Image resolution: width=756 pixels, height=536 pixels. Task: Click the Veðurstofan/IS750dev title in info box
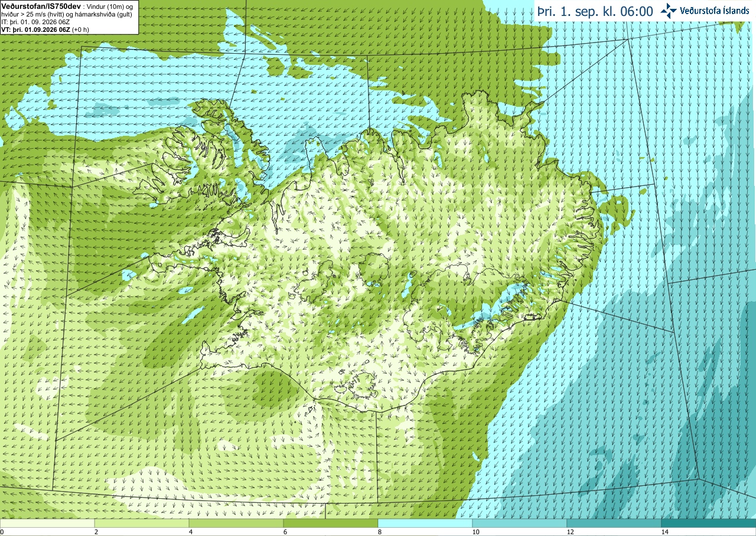41,5
